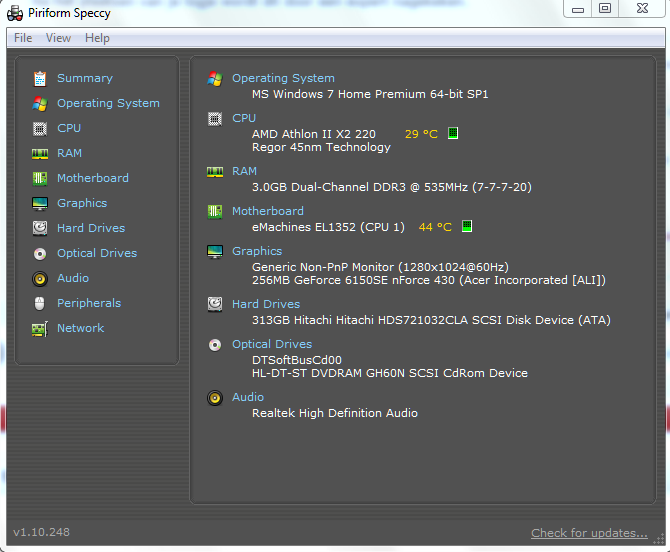670x552 pixels.
Task: Click the Operating System Windows flag sidebar icon
Action: click(40, 104)
